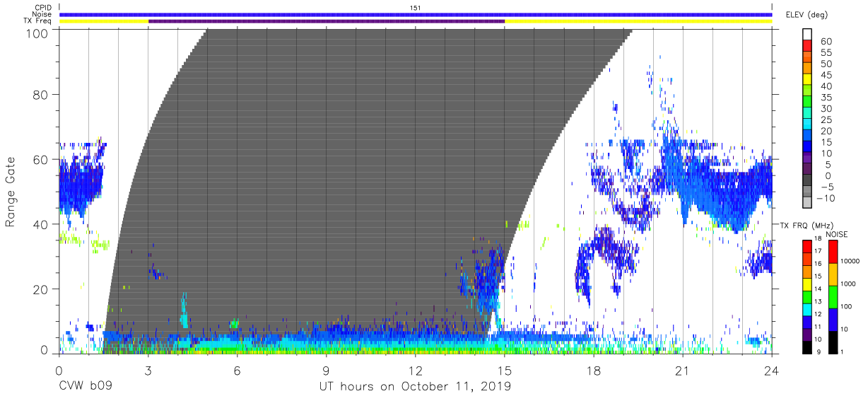Click the 21 tick label on the UT hours axis
Screen dimensions: 868x401
point(683,369)
